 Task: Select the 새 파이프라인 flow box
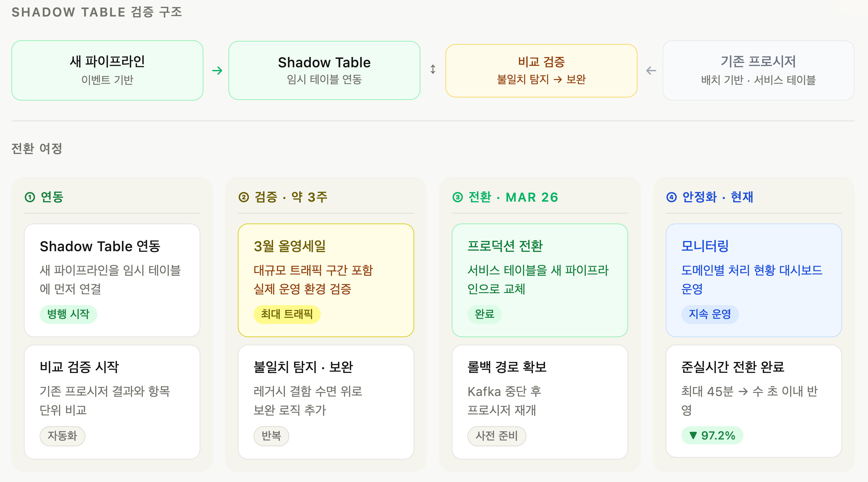[x=107, y=70]
